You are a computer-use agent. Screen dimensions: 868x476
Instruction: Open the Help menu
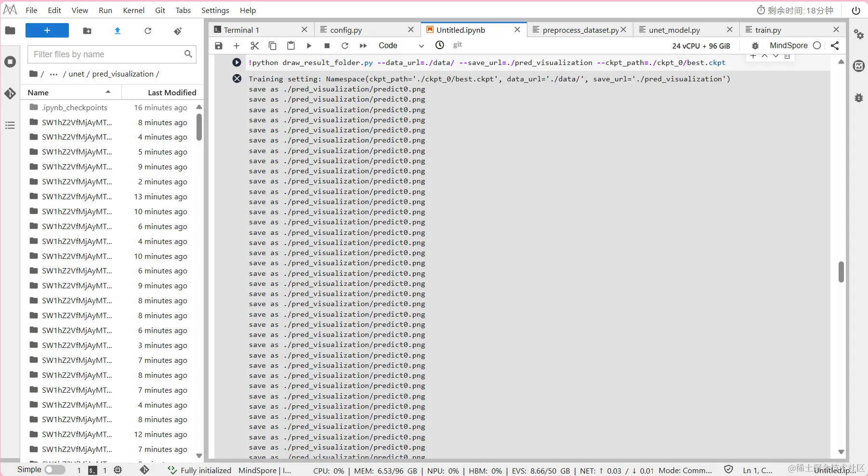pos(248,11)
